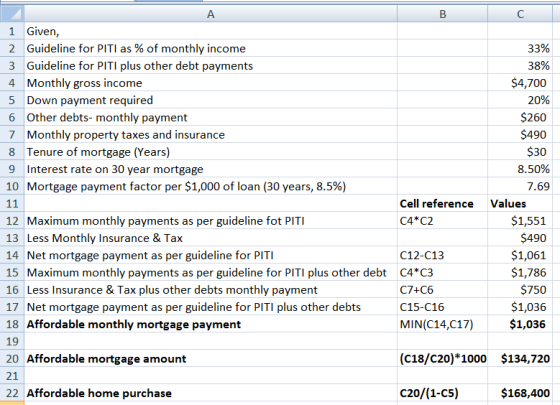Select row 22 header
560x405 pixels.
[12, 393]
